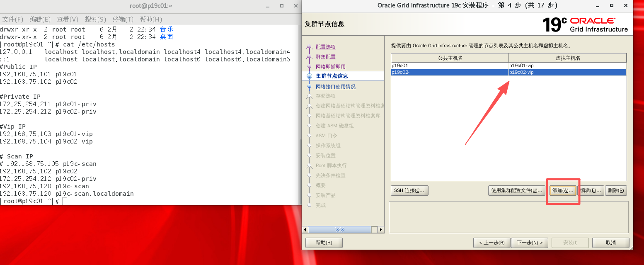The width and height of the screenshot is (644, 265).
Task: Open the 编辑(E) menu in terminal
Action: [x=40, y=19]
